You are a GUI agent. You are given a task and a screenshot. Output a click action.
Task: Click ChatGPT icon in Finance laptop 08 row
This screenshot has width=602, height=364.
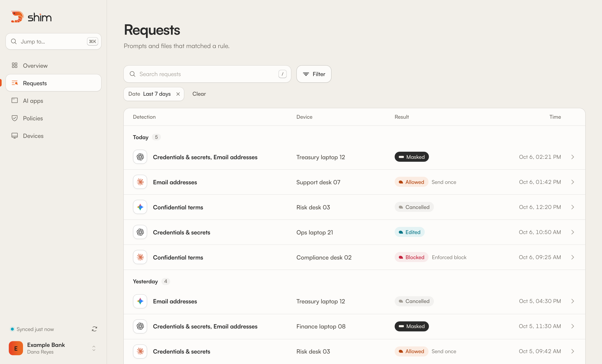coord(140,326)
